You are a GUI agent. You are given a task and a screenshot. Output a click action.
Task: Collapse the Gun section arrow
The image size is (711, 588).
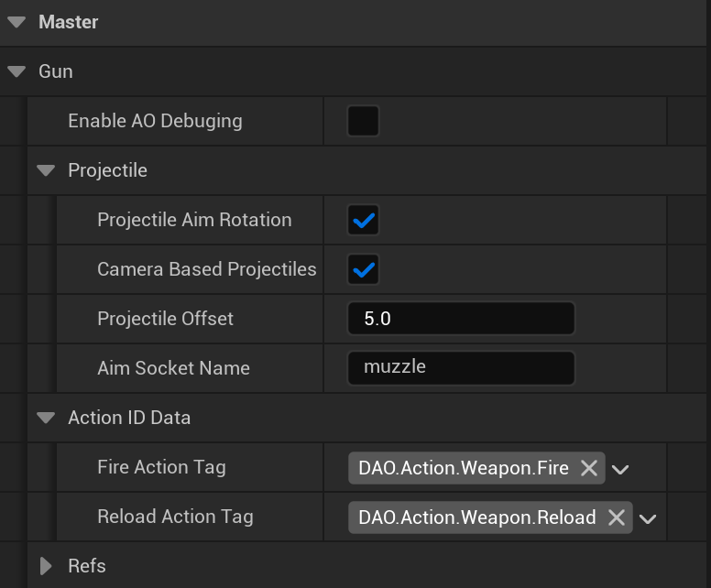[16, 71]
